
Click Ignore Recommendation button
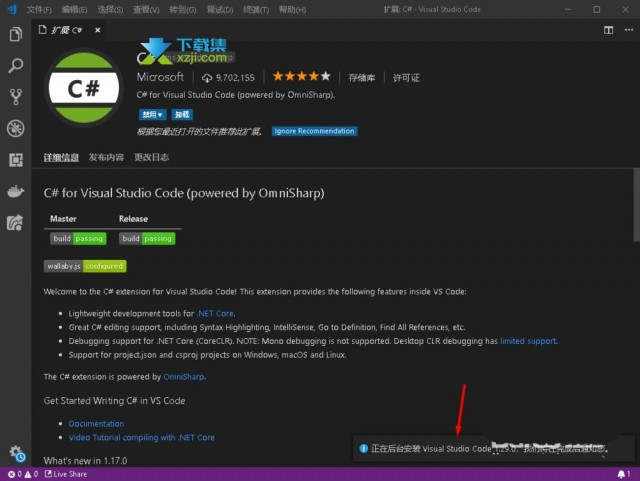(x=314, y=131)
